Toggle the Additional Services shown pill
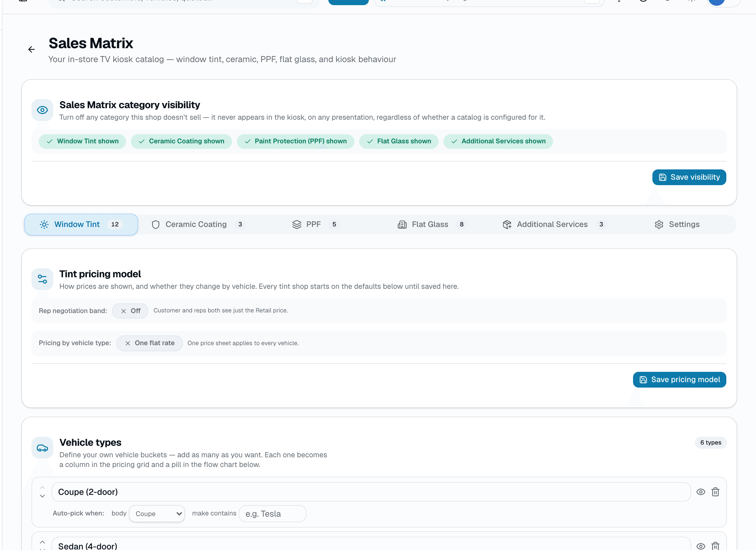 [x=498, y=142]
